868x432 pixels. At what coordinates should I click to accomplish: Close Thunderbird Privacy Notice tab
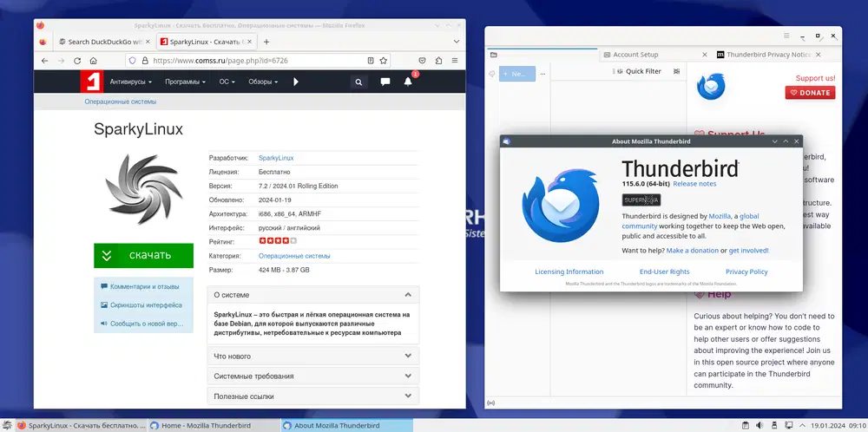pyautogui.click(x=819, y=55)
